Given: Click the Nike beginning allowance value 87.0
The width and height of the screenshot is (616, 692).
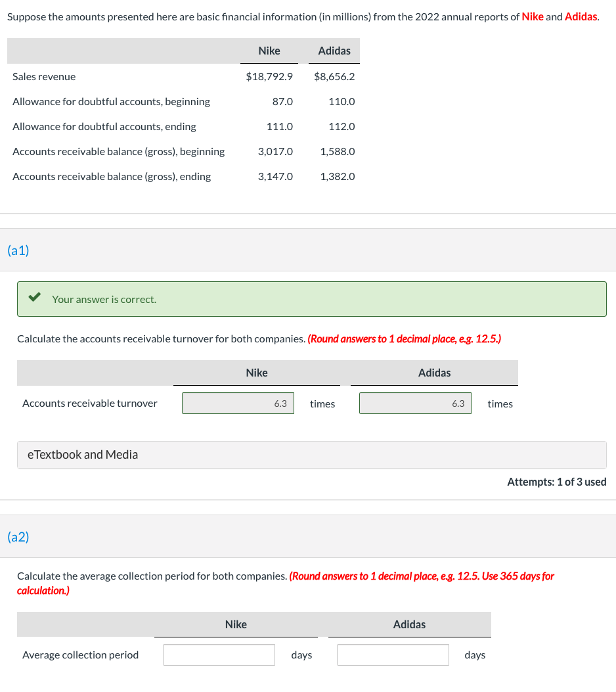Looking at the screenshot, I should (282, 101).
